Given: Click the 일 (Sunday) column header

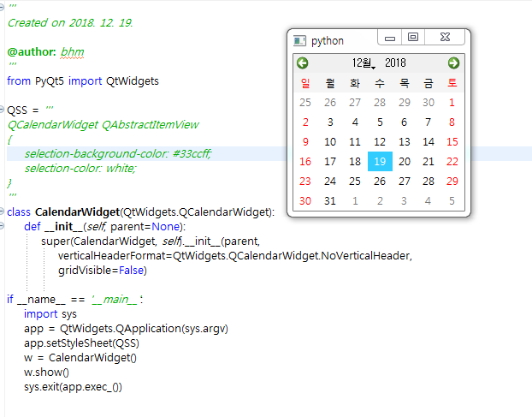Looking at the screenshot, I should [305, 83].
